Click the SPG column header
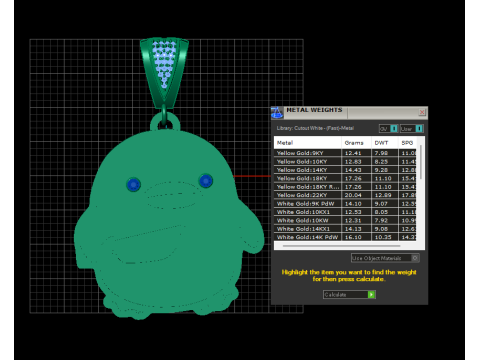Viewport: 480px width, 360px height. tap(407, 143)
